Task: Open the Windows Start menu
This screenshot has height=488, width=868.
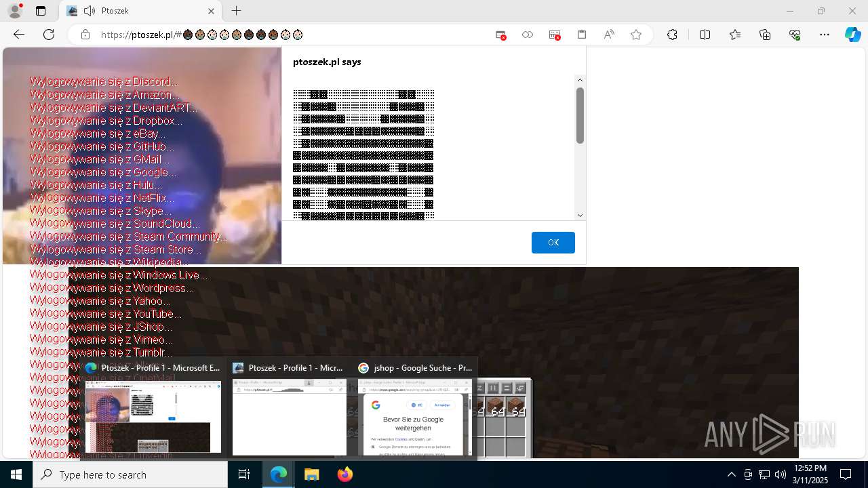Action: pyautogui.click(x=16, y=474)
